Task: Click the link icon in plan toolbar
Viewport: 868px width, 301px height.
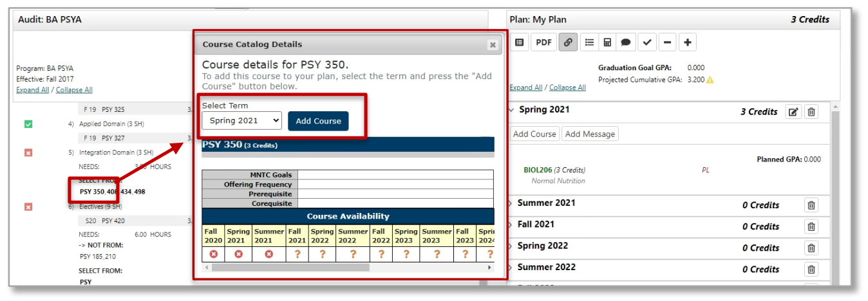Action: coord(568,42)
